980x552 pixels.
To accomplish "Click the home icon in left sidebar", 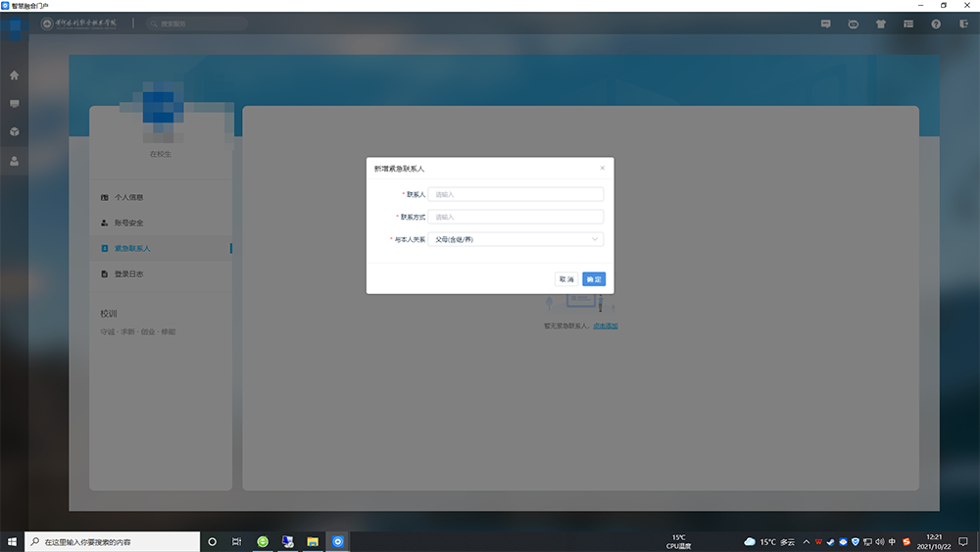I will pos(14,75).
